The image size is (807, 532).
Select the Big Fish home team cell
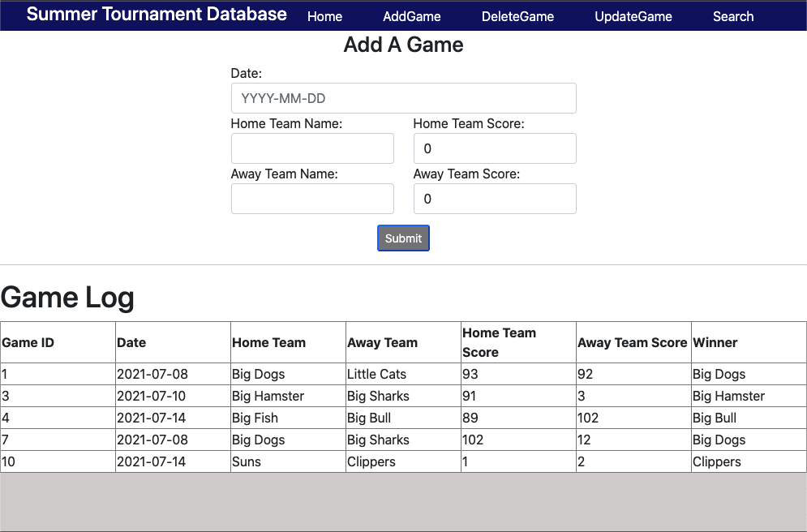[x=255, y=418]
